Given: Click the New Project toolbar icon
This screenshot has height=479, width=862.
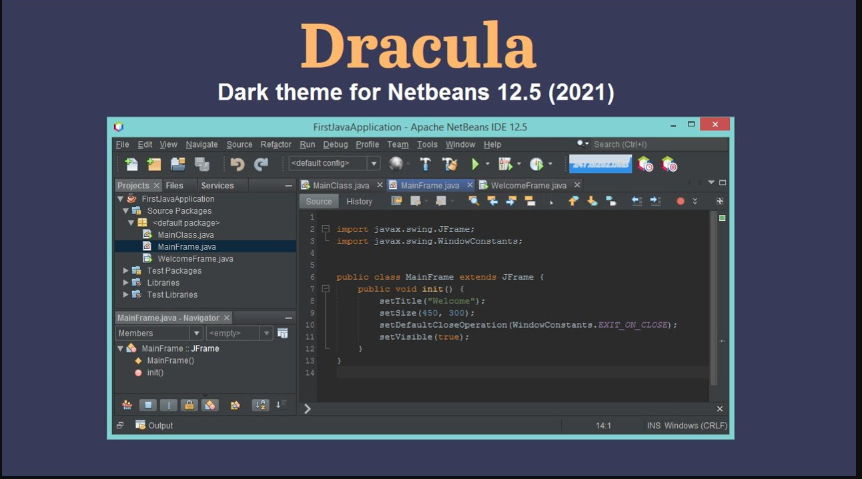Looking at the screenshot, I should [x=154, y=164].
